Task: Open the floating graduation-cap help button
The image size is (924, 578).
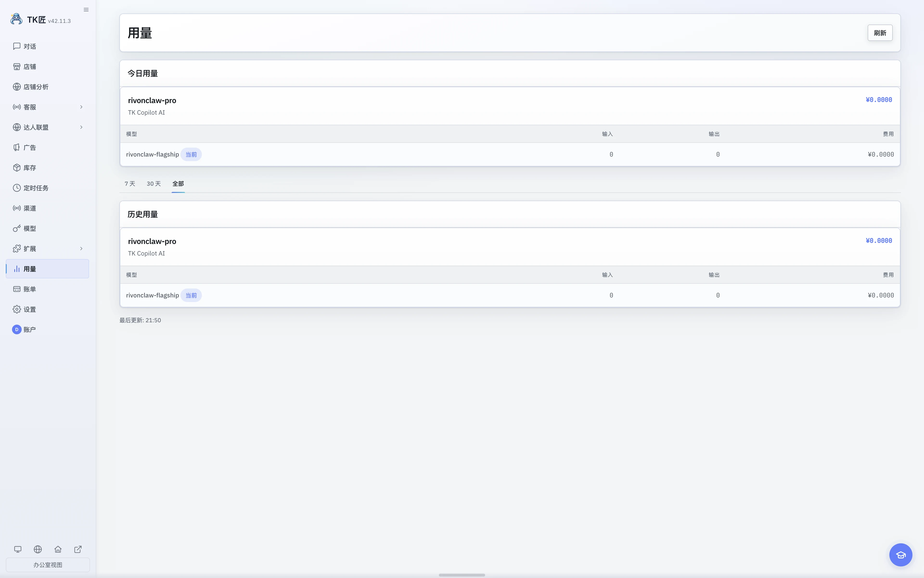Action: point(901,555)
